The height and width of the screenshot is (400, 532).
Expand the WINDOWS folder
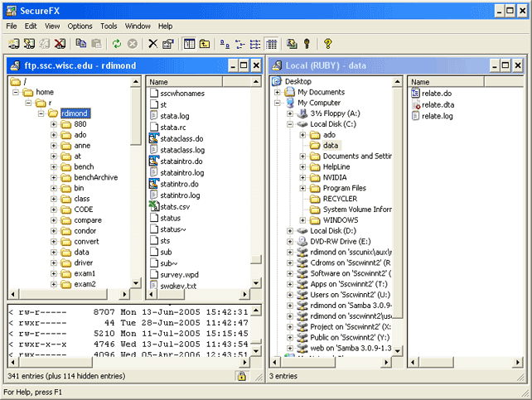coord(302,220)
